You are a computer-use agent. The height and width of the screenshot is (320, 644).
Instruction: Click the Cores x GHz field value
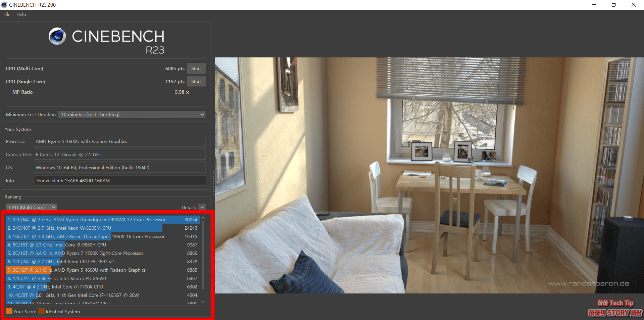click(x=120, y=154)
